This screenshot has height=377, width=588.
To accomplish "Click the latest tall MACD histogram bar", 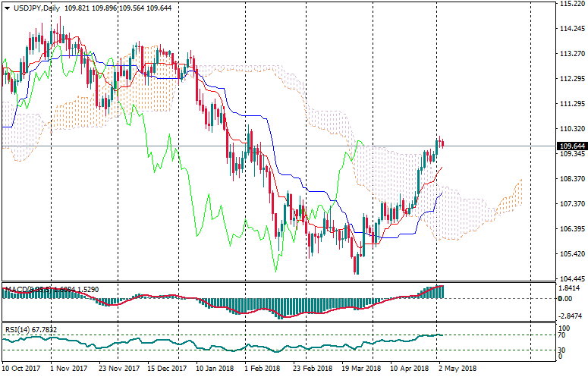I will 441,291.
